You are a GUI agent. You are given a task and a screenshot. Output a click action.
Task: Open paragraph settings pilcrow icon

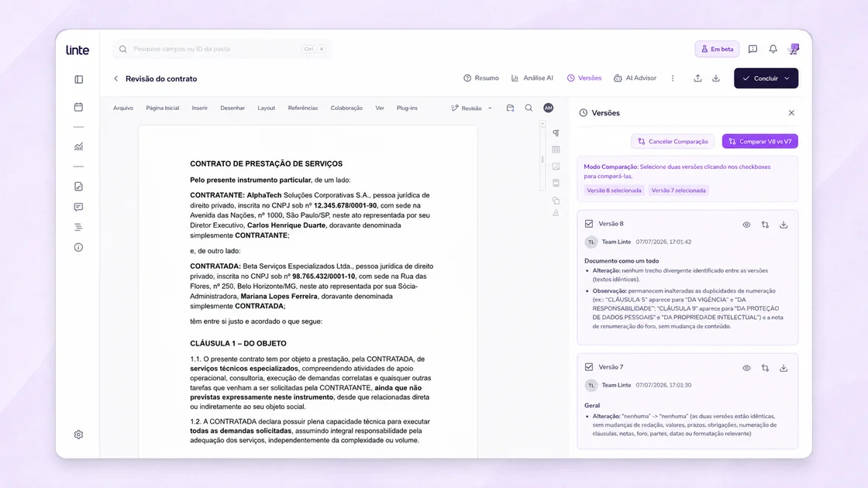556,132
